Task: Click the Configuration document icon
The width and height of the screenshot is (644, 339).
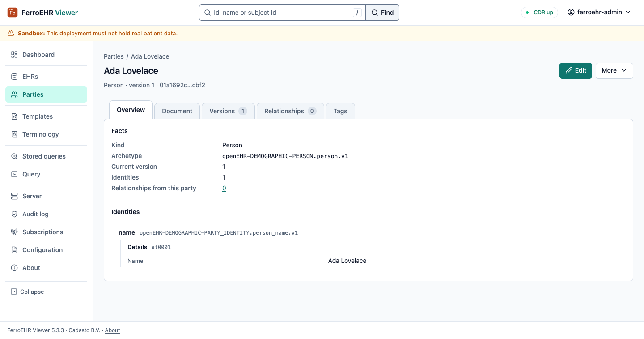Action: (x=14, y=250)
